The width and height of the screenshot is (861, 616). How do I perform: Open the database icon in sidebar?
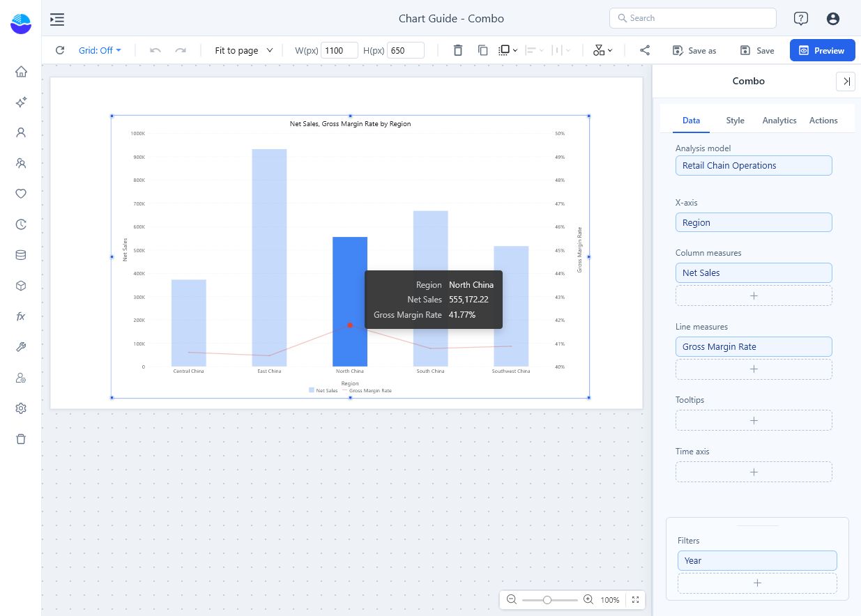[x=21, y=255]
